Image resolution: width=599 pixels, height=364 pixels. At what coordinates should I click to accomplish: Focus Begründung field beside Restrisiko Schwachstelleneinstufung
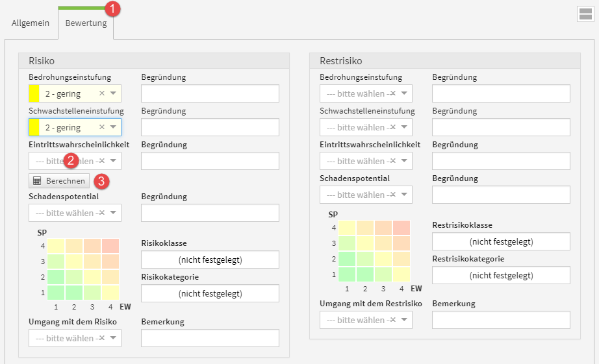point(501,127)
